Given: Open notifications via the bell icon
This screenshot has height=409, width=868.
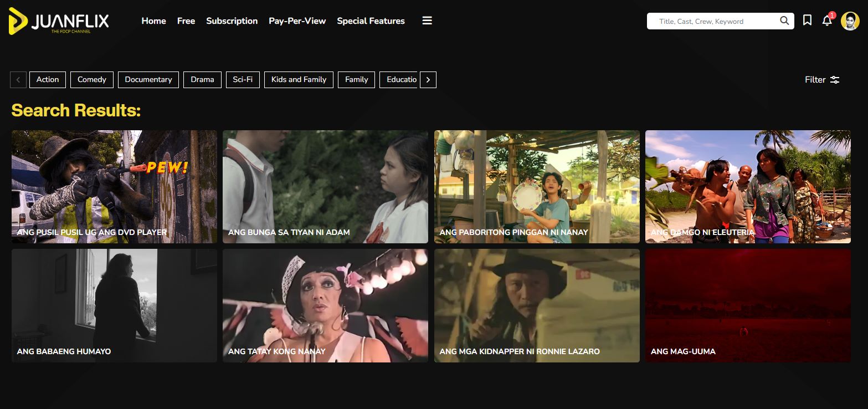Looking at the screenshot, I should 827,22.
